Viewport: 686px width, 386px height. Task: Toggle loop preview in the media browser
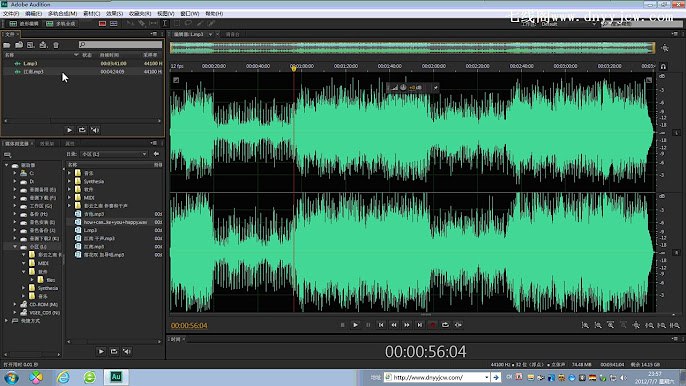tap(114, 351)
